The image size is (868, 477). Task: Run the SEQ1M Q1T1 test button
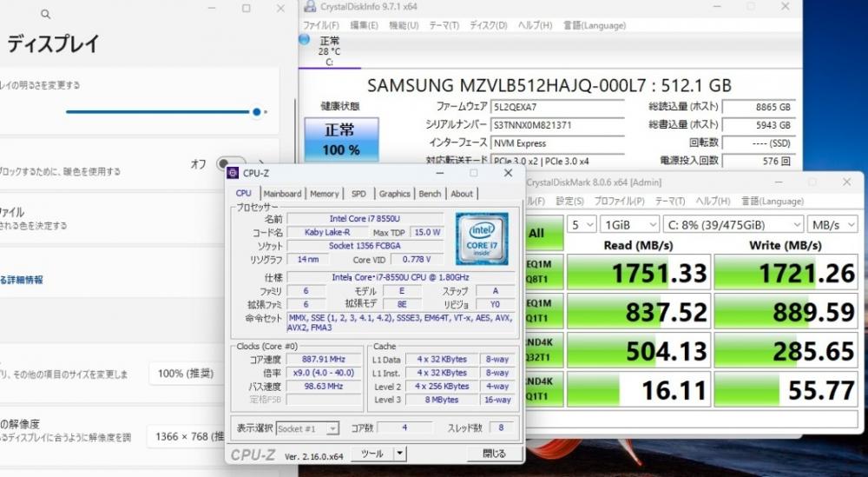tap(544, 311)
